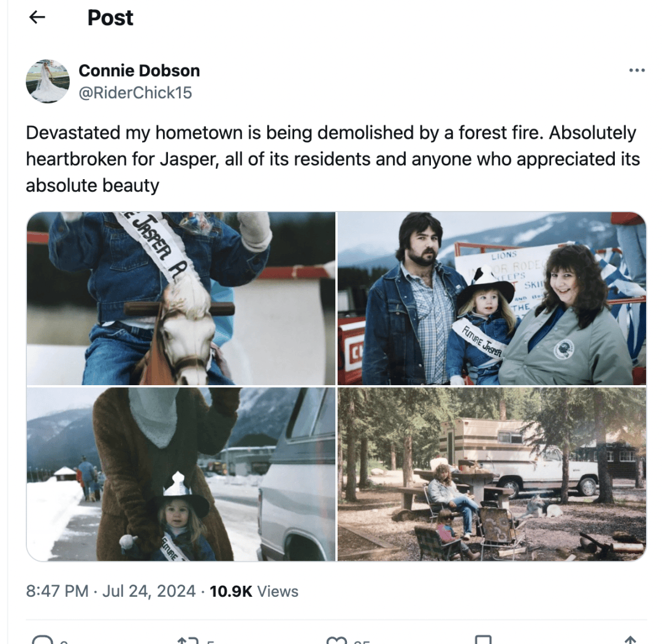The height and width of the screenshot is (644, 662).
Task: Like the post with heart icon
Action: tap(337, 640)
